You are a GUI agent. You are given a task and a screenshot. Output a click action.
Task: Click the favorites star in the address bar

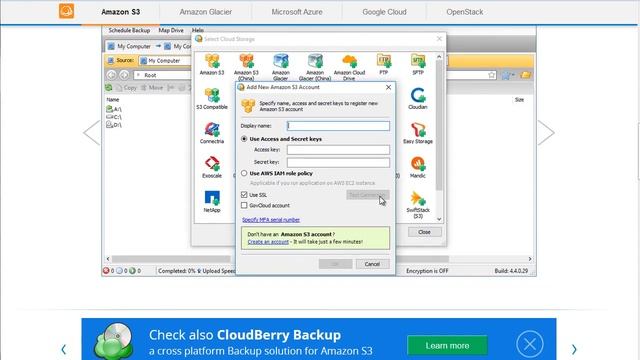click(x=491, y=75)
